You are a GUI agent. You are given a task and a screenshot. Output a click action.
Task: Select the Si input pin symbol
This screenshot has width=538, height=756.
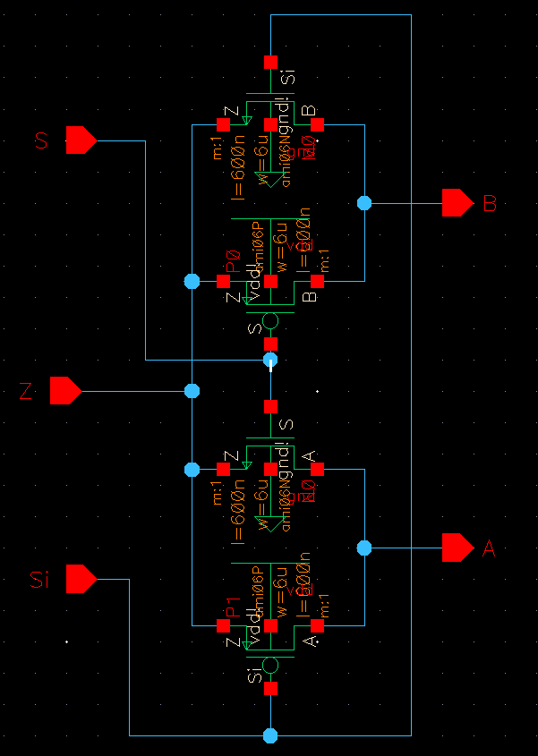[81, 579]
